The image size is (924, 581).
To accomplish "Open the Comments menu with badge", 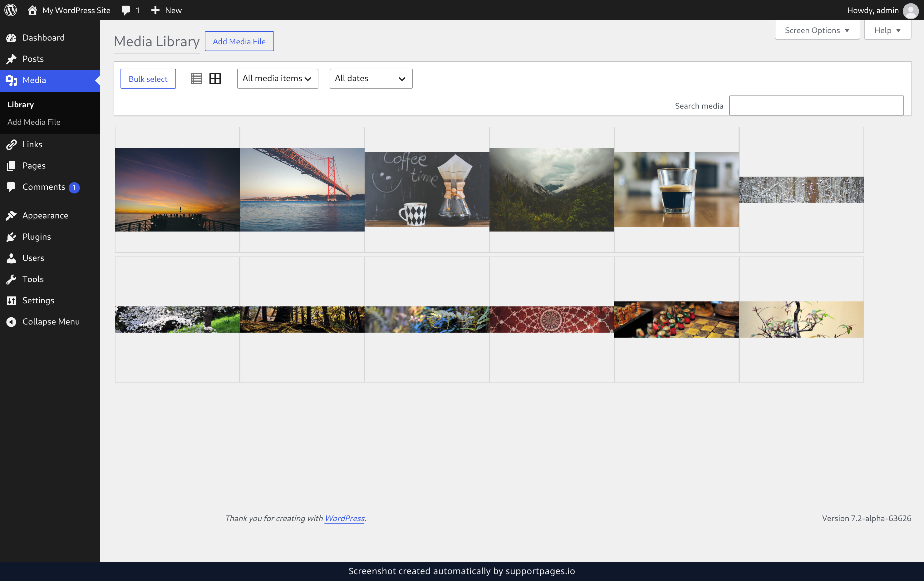I will pyautogui.click(x=50, y=187).
